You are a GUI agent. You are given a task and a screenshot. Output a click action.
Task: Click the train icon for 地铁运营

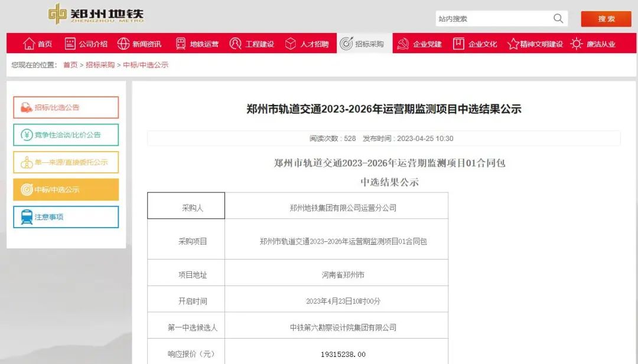[181, 44]
